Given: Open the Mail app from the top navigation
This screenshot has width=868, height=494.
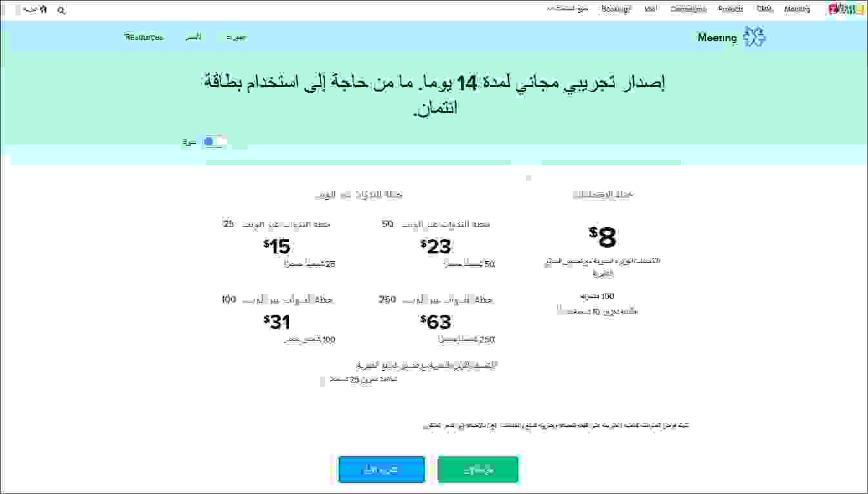Looking at the screenshot, I should 649,9.
